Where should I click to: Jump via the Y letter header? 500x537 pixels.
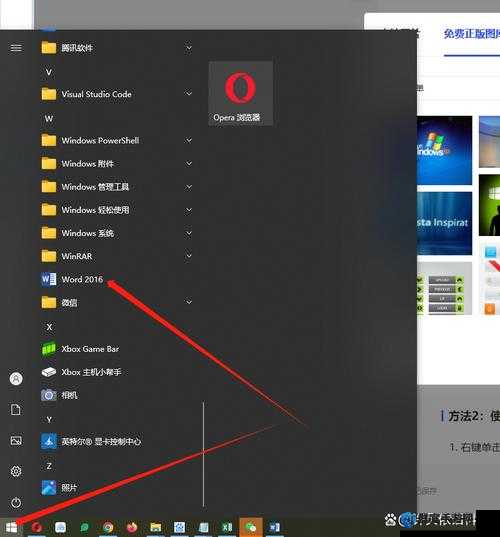pos(49,420)
